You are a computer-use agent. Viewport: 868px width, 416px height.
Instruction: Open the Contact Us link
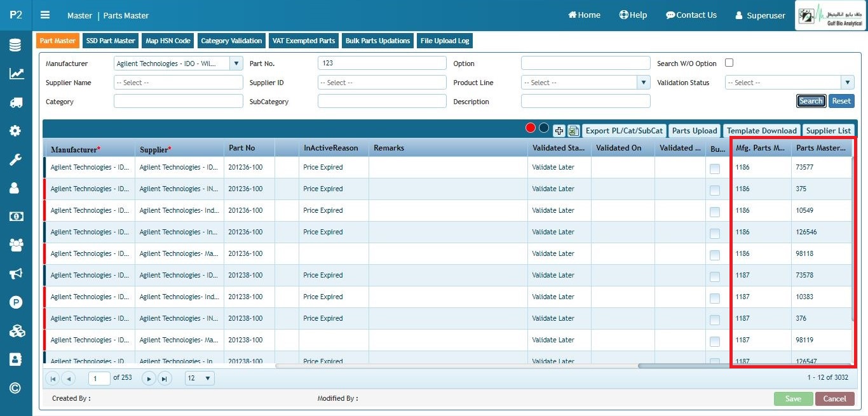tap(691, 15)
